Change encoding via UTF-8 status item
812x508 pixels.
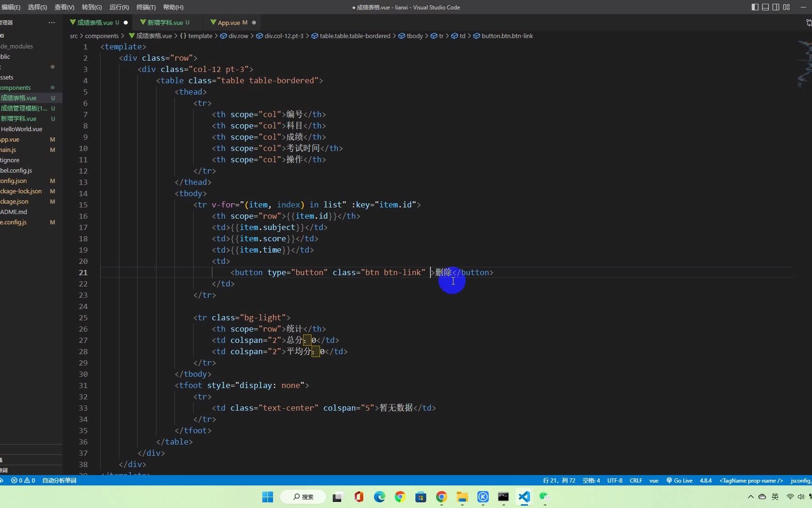[x=615, y=480]
